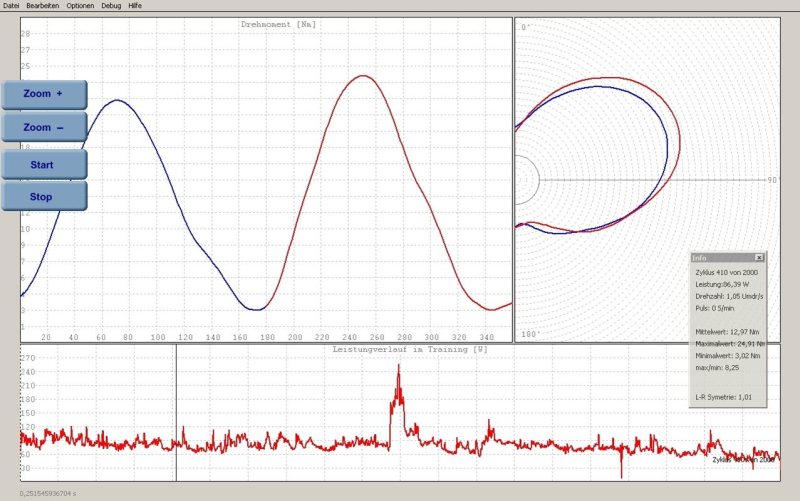Viewport: 800px width, 501px height.
Task: Stop the recording with Stop button
Action: [x=43, y=197]
